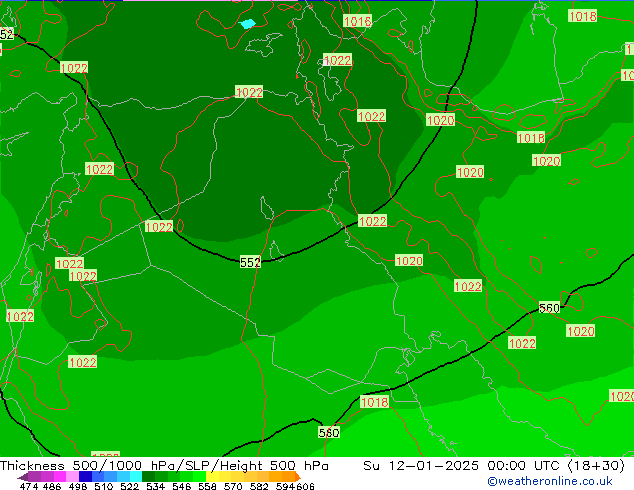Click the legend value 498
The height and width of the screenshot is (490, 634).
78,486
